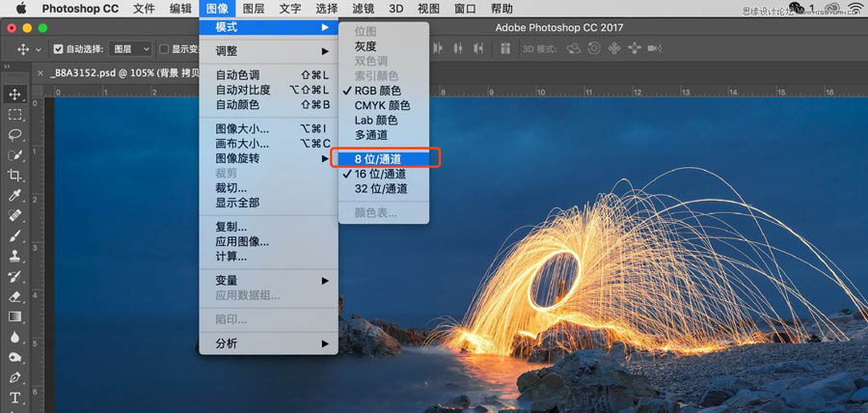Run 自动对比度 from the menu
This screenshot has width=868, height=413.
click(x=269, y=90)
